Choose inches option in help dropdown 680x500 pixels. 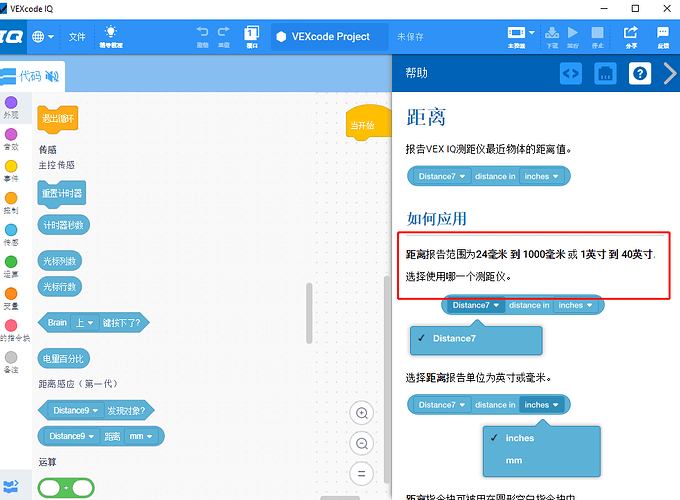(x=542, y=438)
